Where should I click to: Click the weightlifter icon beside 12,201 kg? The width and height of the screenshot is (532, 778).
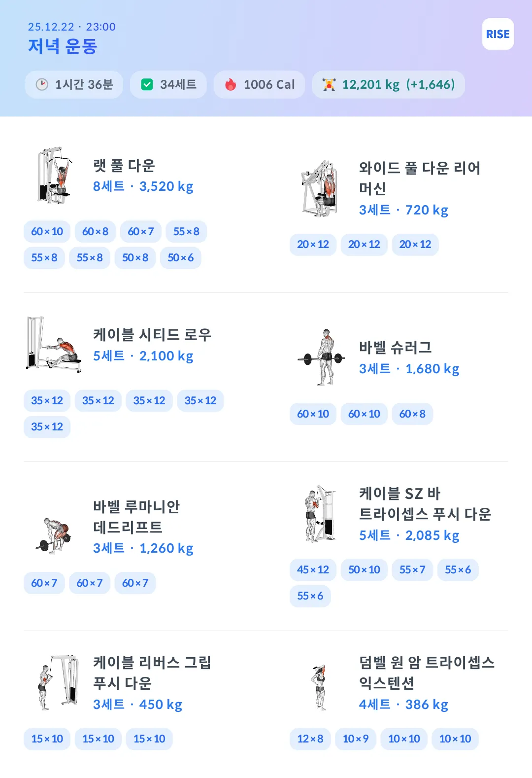tap(329, 84)
